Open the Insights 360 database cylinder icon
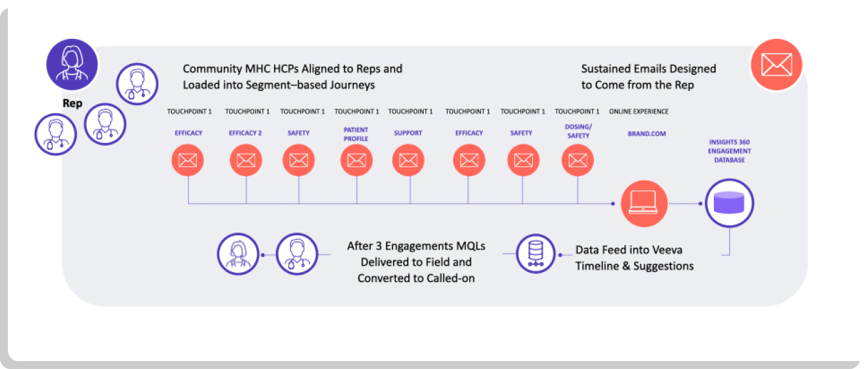Image resolution: width=868 pixels, height=369 pixels. point(728,204)
